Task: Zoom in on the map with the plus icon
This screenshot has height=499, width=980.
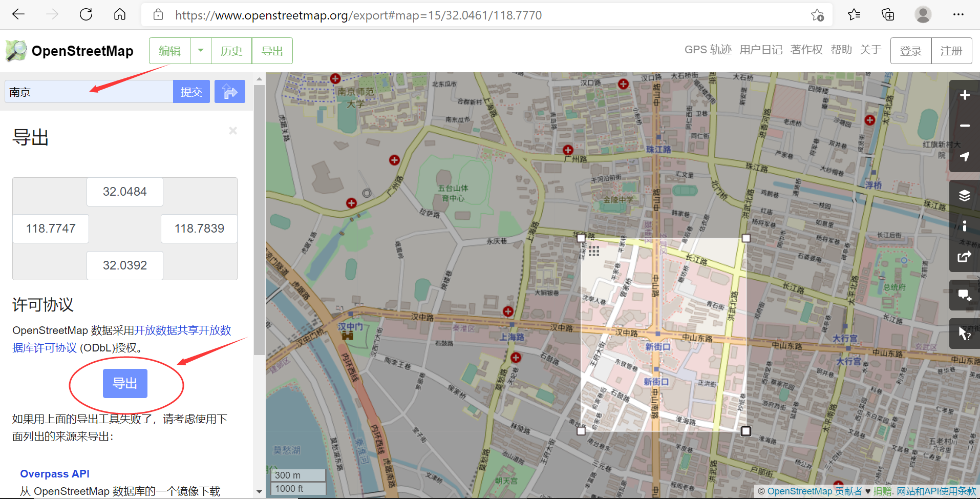Action: (965, 94)
